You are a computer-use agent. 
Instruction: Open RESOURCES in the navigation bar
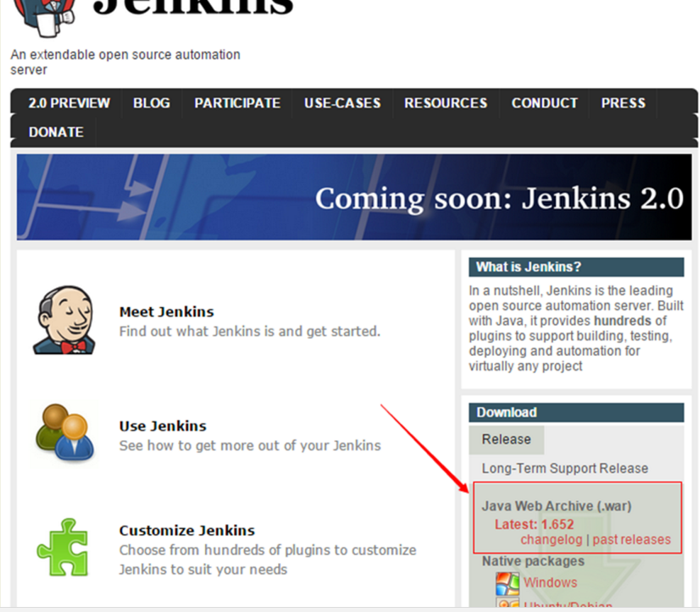[446, 103]
